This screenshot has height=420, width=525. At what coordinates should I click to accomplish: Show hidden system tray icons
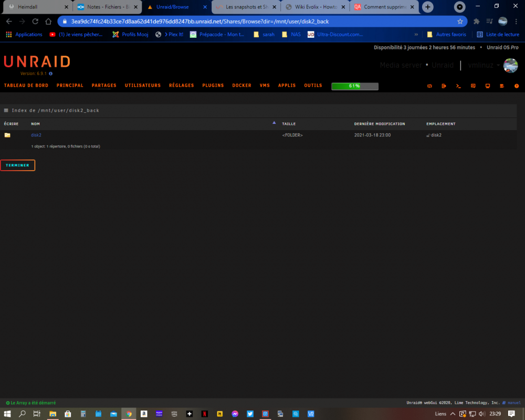[x=453, y=414]
